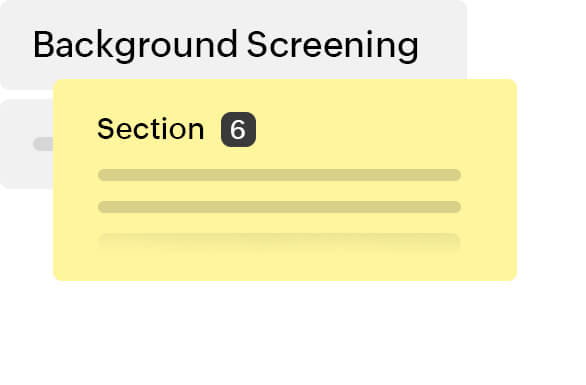This screenshot has height=385, width=586.
Task: Select the 'Background Screening' heading text
Action: (226, 45)
